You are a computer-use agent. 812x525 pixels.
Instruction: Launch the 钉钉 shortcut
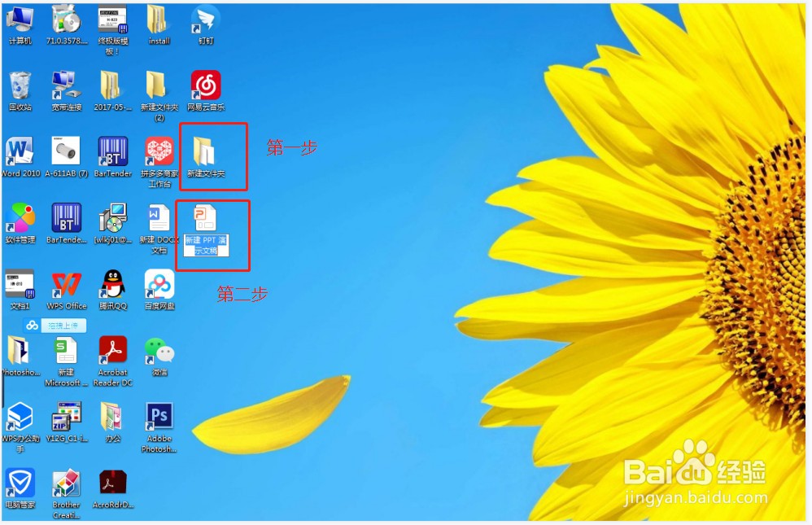pyautogui.click(x=206, y=24)
